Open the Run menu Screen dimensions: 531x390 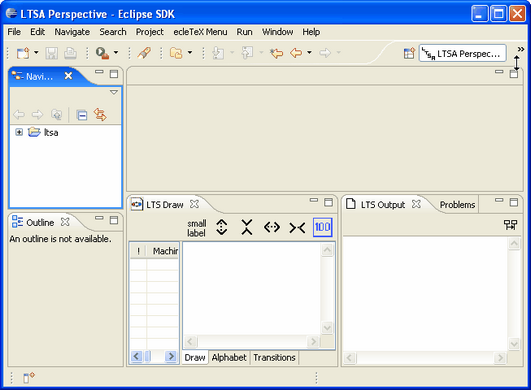pyautogui.click(x=245, y=32)
